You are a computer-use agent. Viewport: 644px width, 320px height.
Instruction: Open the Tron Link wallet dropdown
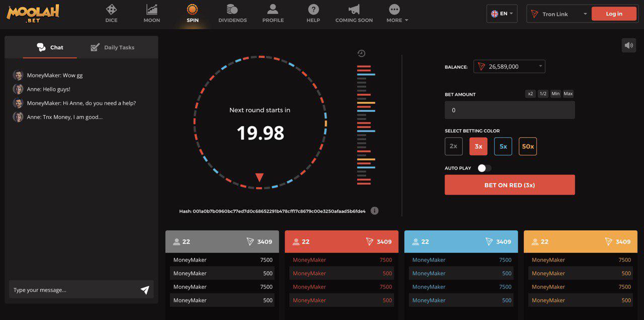558,14
